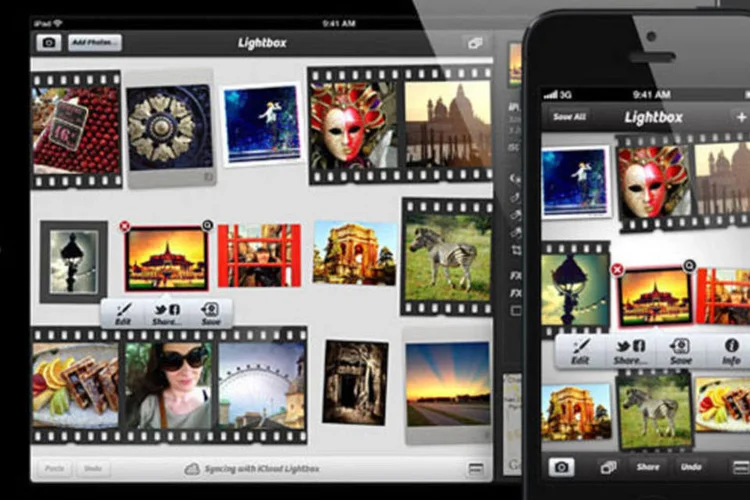Select the blue dancer photo on iPad

[262, 124]
